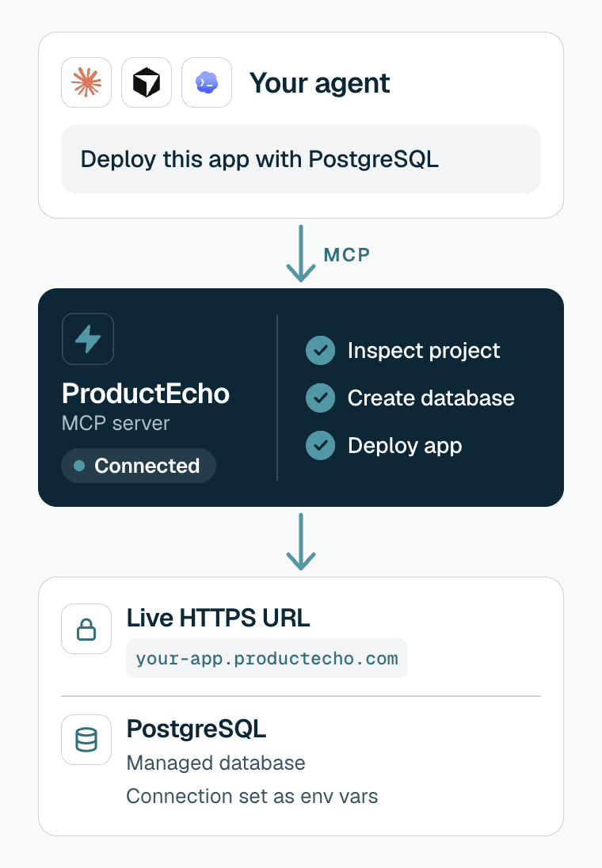Open the your-app.productecho.com URL
This screenshot has height=868, width=602.
point(267,658)
